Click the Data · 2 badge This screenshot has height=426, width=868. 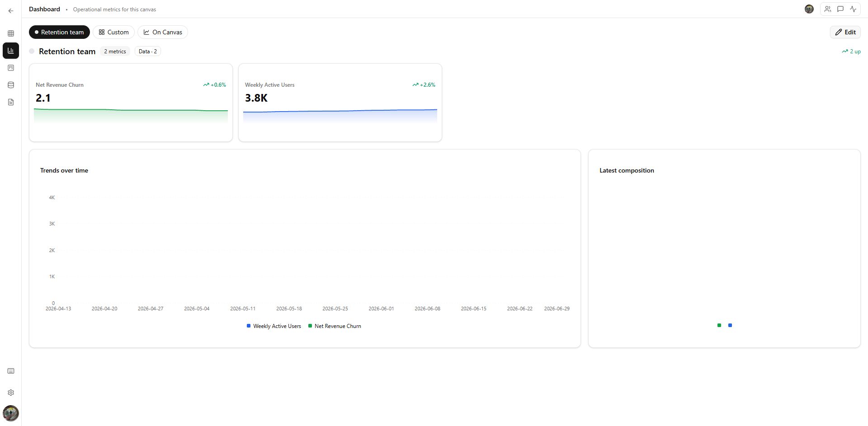(148, 51)
